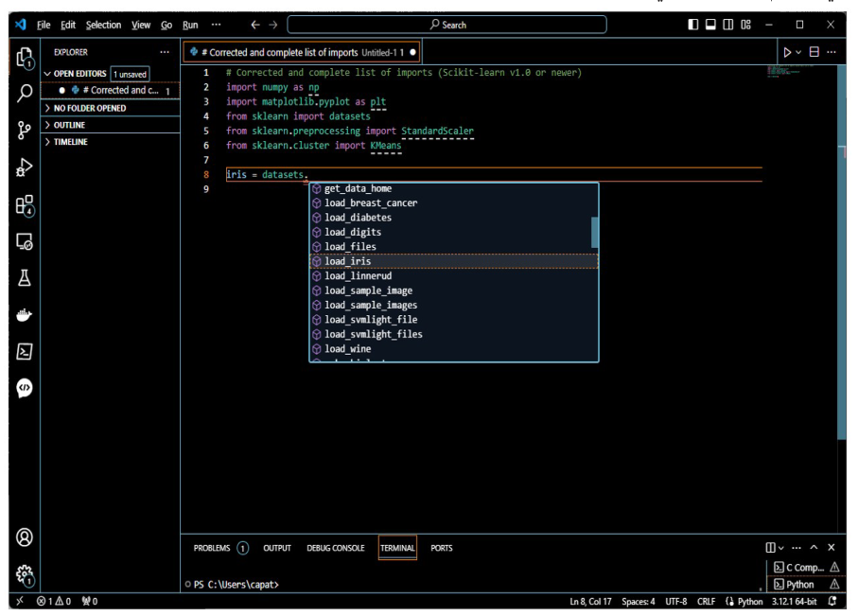Viewport: 858px width, 616px height.
Task: Open the Manage gear menu
Action: [x=24, y=574]
